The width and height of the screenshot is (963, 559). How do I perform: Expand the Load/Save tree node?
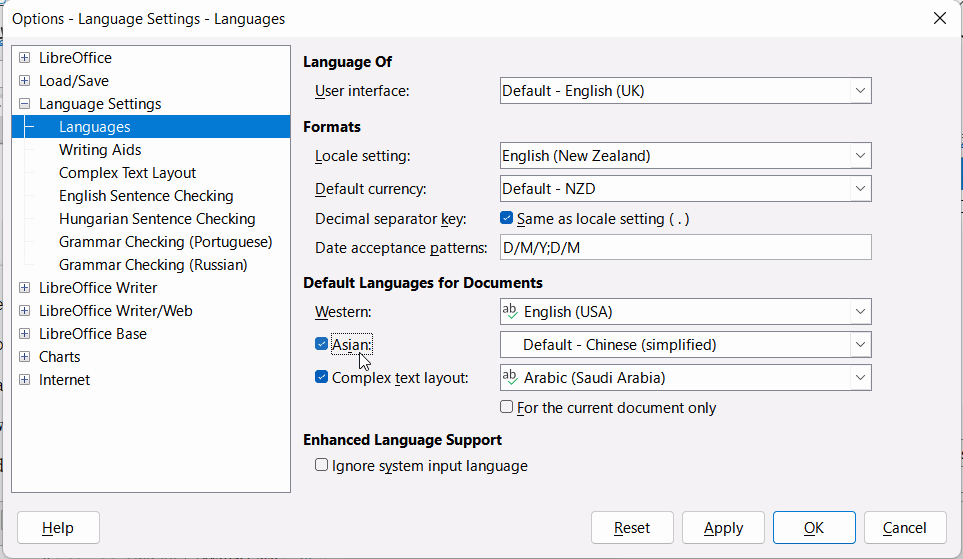(25, 80)
